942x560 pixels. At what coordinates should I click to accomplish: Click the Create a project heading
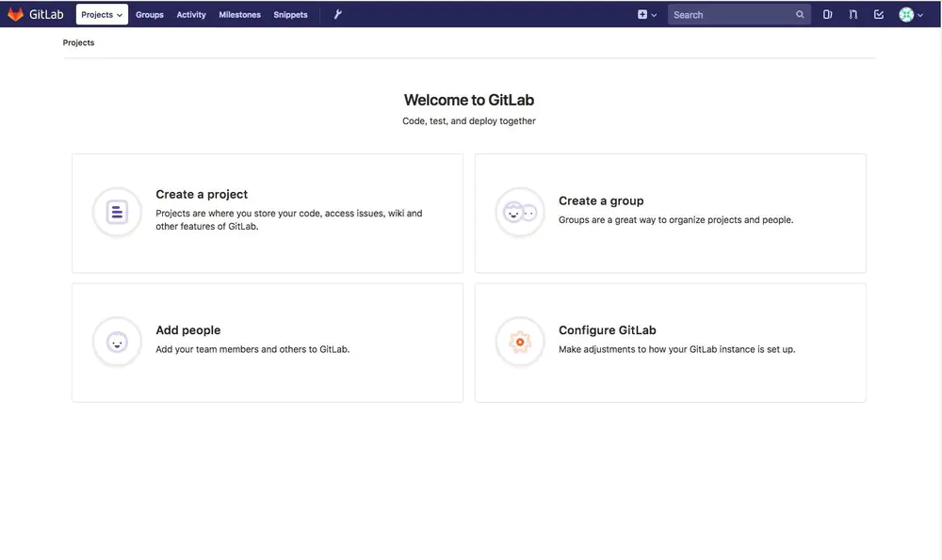202,194
